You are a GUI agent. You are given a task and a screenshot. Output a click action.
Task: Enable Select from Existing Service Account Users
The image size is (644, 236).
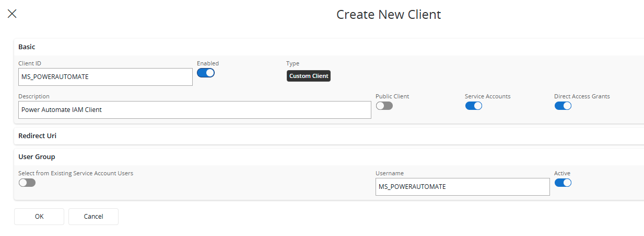(27, 183)
